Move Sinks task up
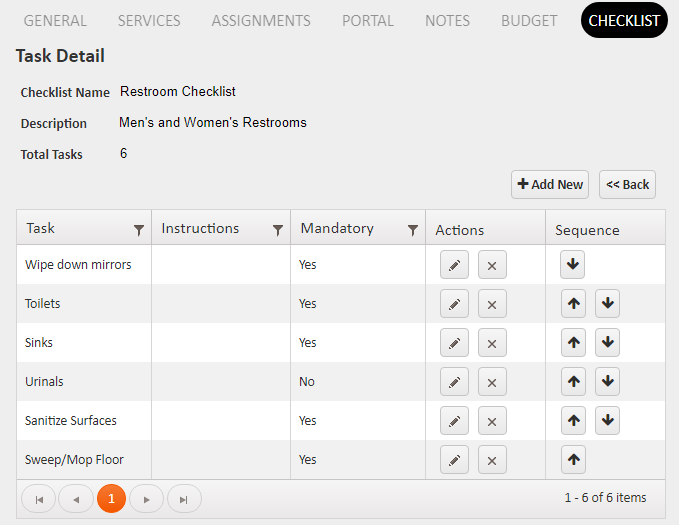 pyautogui.click(x=573, y=342)
